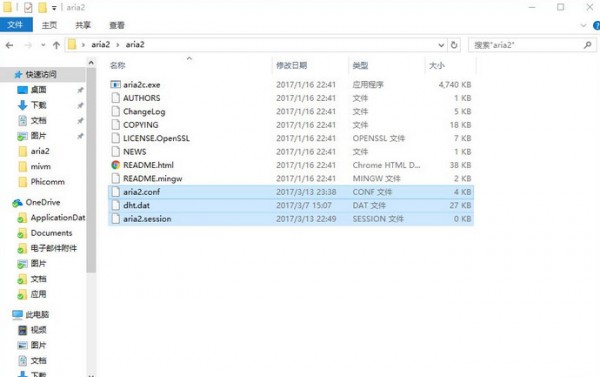Click navigation pane scroll up arrow

(91, 62)
